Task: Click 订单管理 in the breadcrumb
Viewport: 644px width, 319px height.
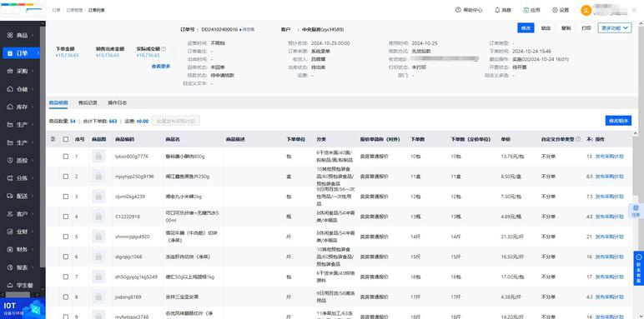Action: pos(74,10)
